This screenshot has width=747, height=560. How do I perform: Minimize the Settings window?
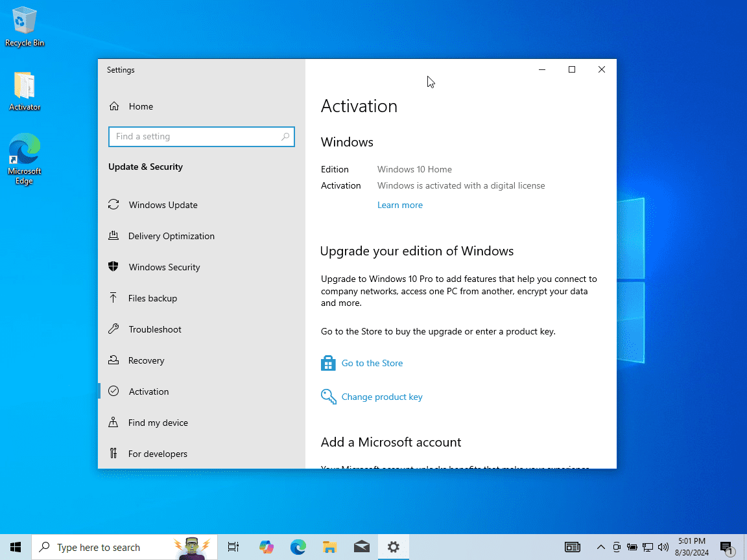(x=541, y=69)
